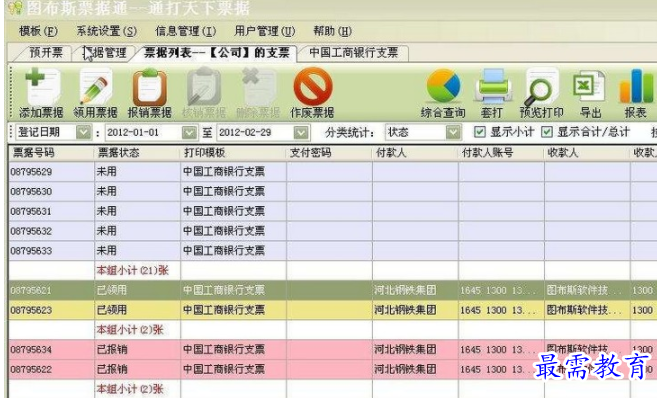Sort by the 付款人账号 column header
This screenshot has width=657, height=398.
tap(501, 153)
